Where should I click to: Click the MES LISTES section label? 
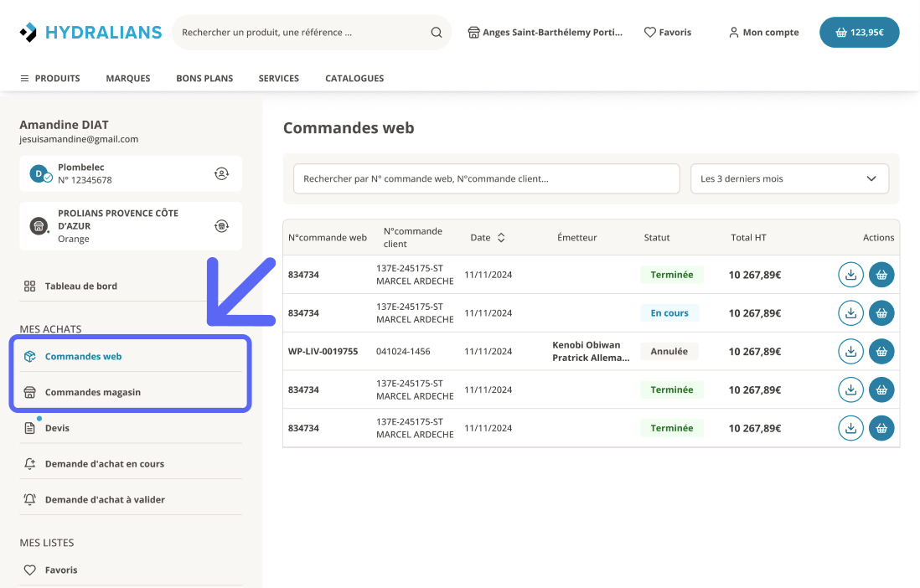coord(47,543)
